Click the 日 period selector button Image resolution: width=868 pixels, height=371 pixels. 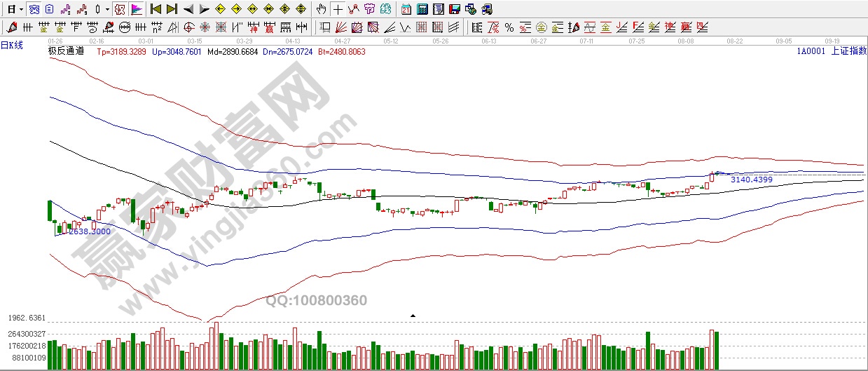tap(11, 9)
